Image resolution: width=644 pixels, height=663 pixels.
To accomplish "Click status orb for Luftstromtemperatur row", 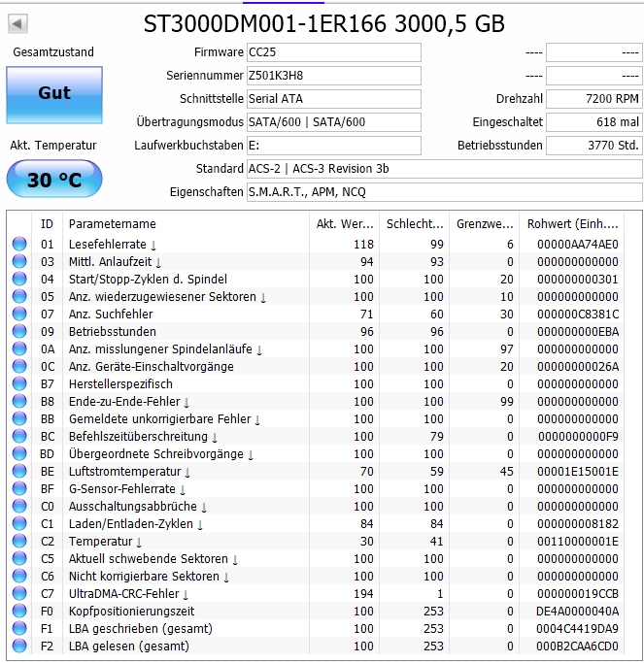I will (x=19, y=471).
